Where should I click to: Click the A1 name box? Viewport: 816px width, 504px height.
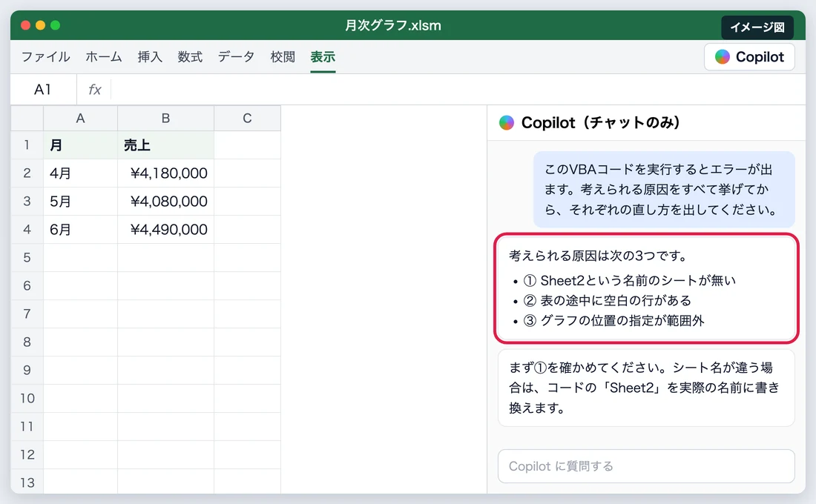click(43, 90)
